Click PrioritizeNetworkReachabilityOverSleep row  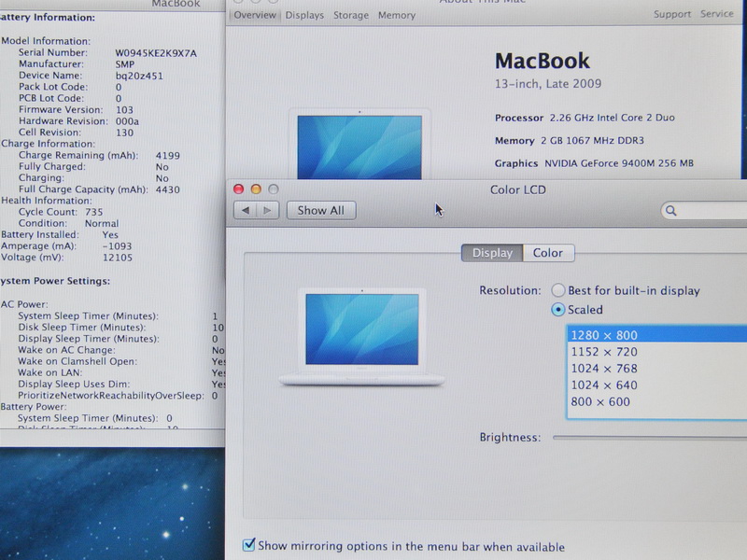pyautogui.click(x=118, y=396)
